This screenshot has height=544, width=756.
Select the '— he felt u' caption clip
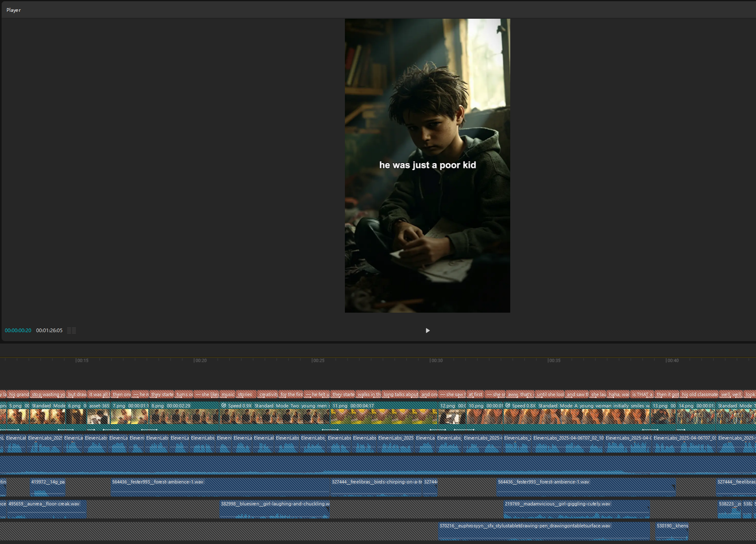[317, 394]
